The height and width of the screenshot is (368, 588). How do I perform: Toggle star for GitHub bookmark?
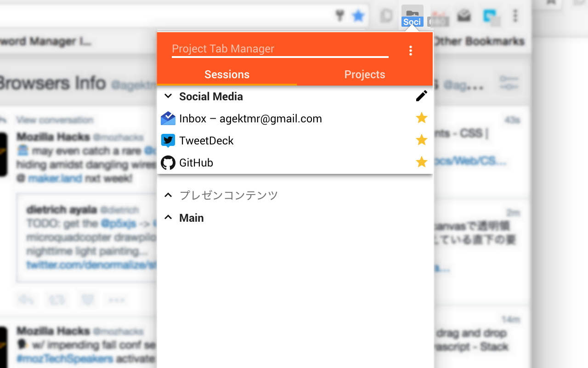point(421,162)
